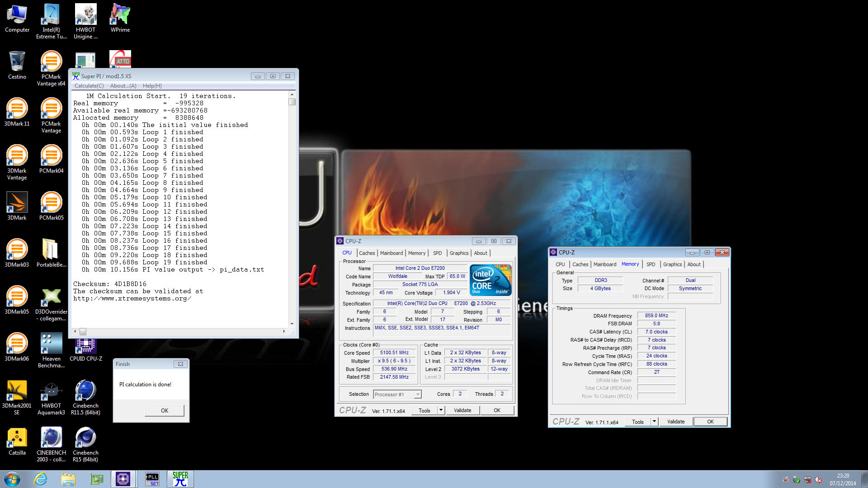The width and height of the screenshot is (868, 488).
Task: Open Memory tab in left CPU-Z window
Action: pyautogui.click(x=416, y=253)
